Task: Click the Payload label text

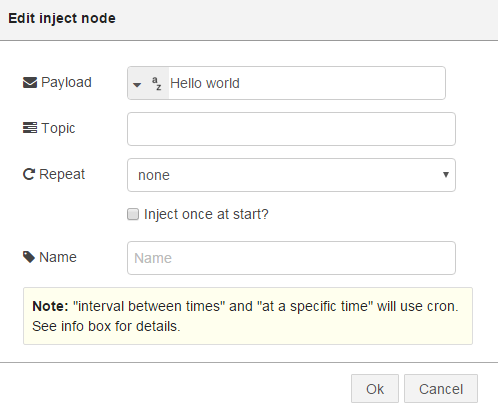Action: click(66, 83)
